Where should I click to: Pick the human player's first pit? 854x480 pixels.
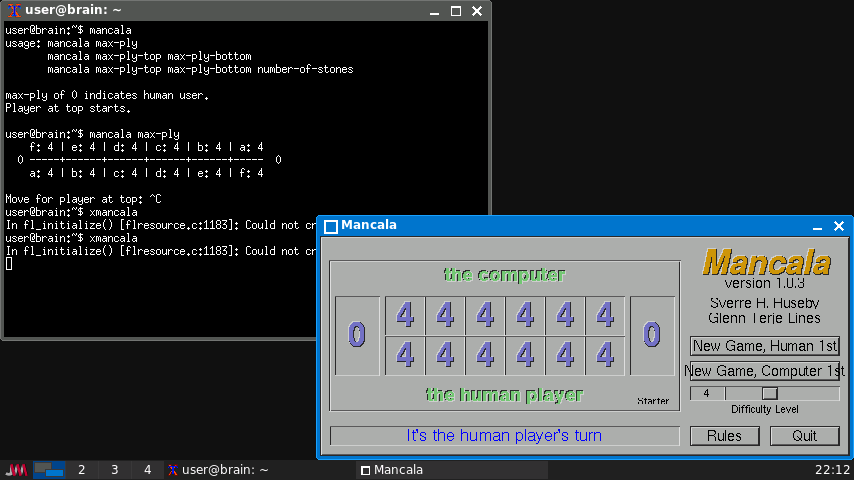(405, 356)
